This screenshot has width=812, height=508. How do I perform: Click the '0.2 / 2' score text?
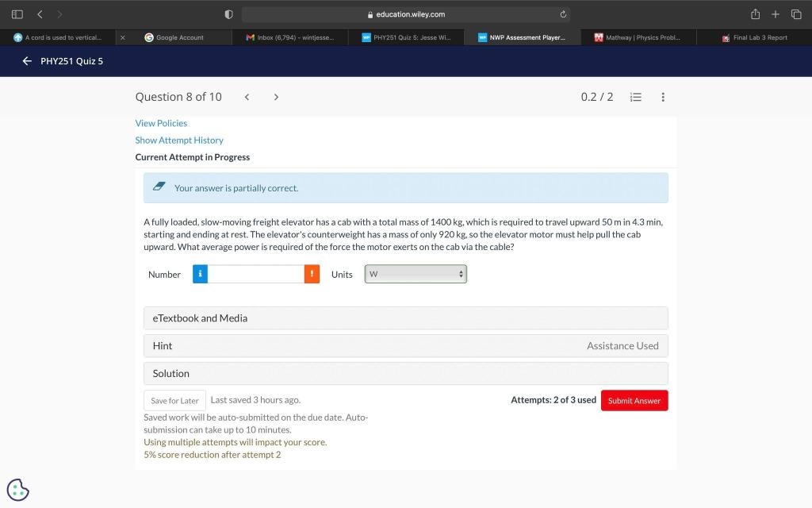pos(596,97)
